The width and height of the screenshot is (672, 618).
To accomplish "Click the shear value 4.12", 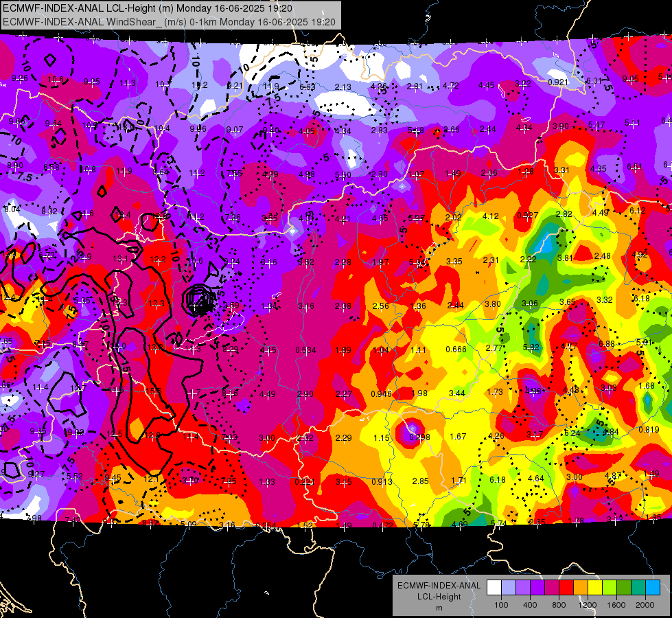I will tap(491, 216).
